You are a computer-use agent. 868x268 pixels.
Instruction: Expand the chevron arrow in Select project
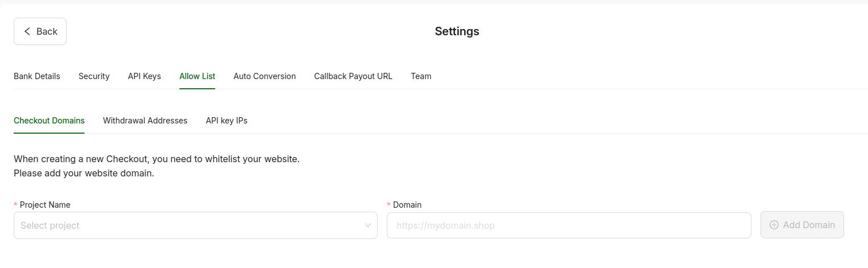click(x=368, y=225)
